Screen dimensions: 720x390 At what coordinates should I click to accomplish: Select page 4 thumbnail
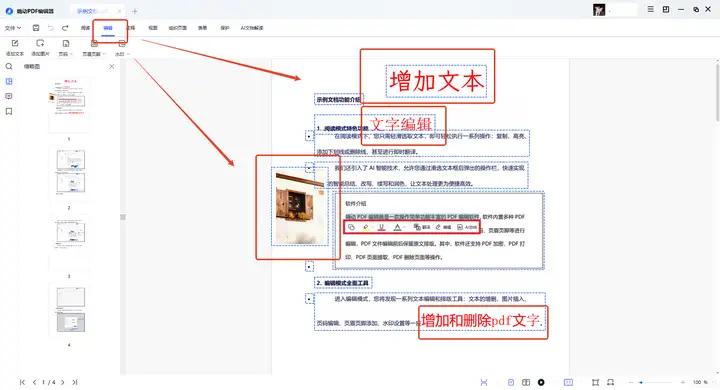click(x=69, y=310)
